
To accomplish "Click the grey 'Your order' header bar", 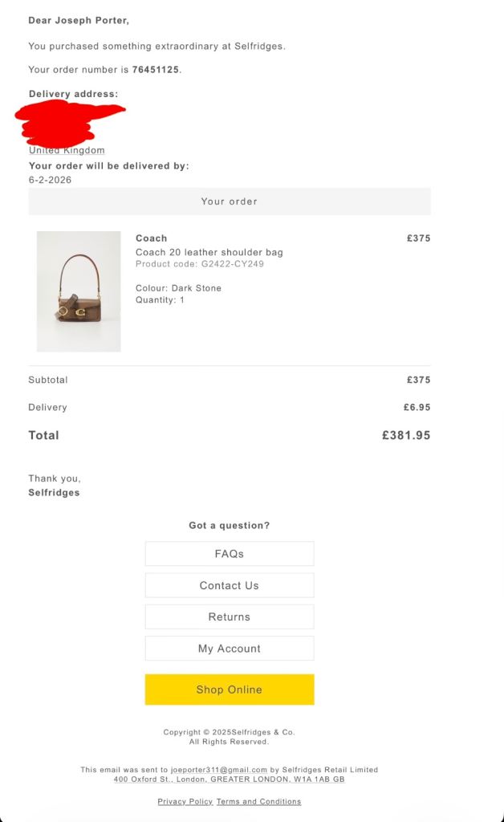I will tap(229, 201).
